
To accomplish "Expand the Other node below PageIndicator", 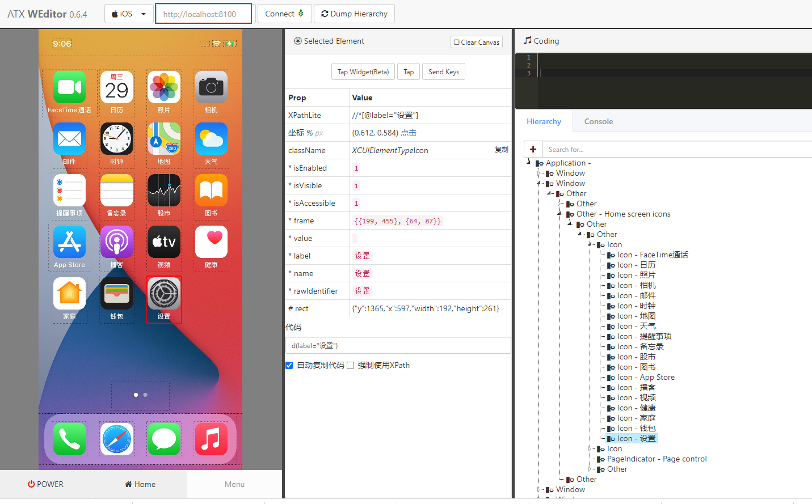I will [x=590, y=469].
